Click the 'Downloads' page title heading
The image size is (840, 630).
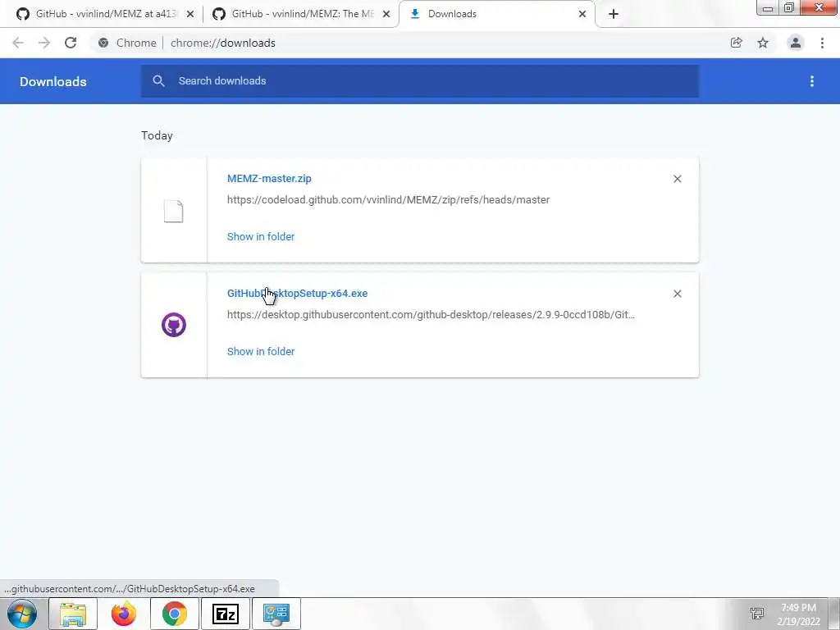[53, 81]
